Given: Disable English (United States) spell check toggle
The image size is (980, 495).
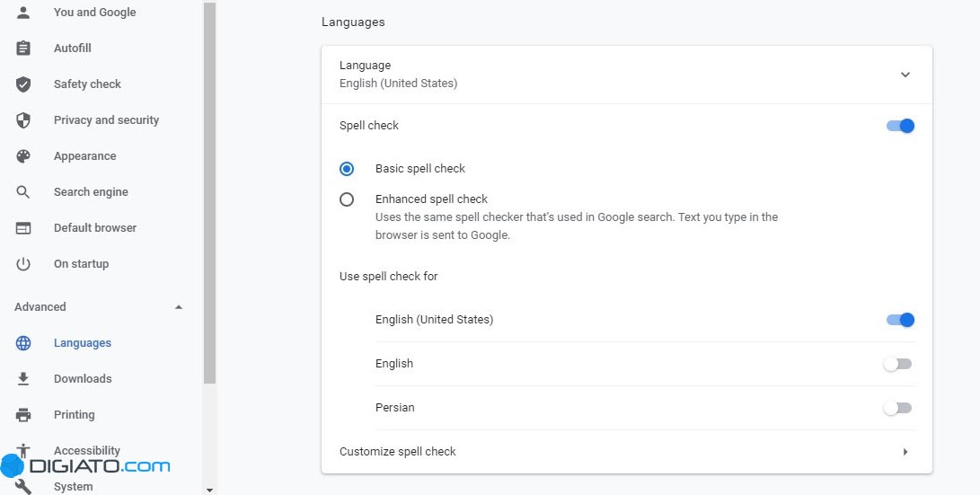Looking at the screenshot, I should 900,320.
